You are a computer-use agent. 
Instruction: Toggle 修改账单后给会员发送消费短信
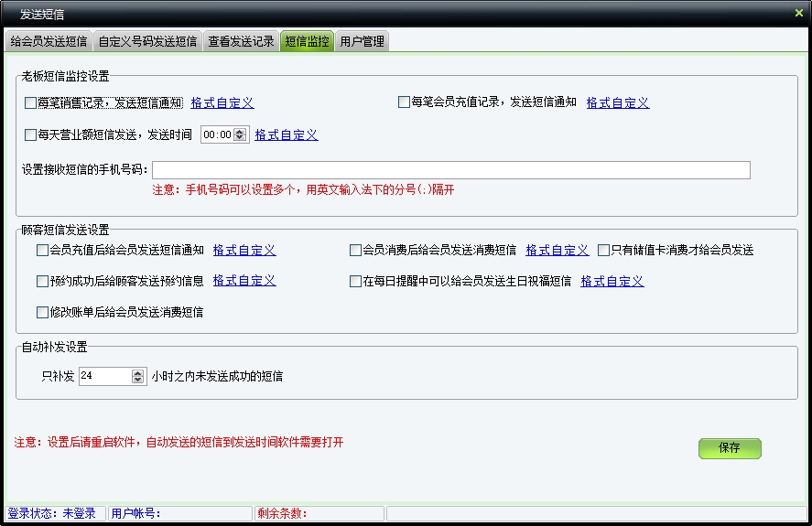pos(42,312)
